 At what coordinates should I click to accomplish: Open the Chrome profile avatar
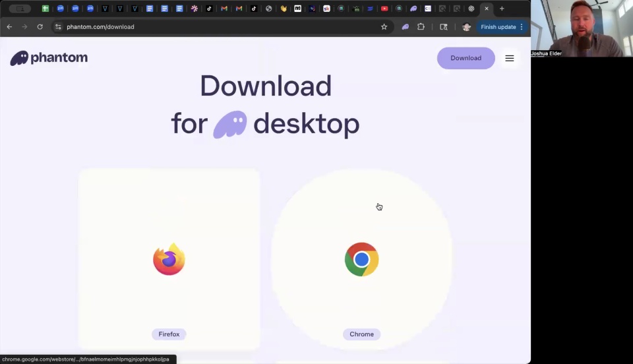coord(466,26)
